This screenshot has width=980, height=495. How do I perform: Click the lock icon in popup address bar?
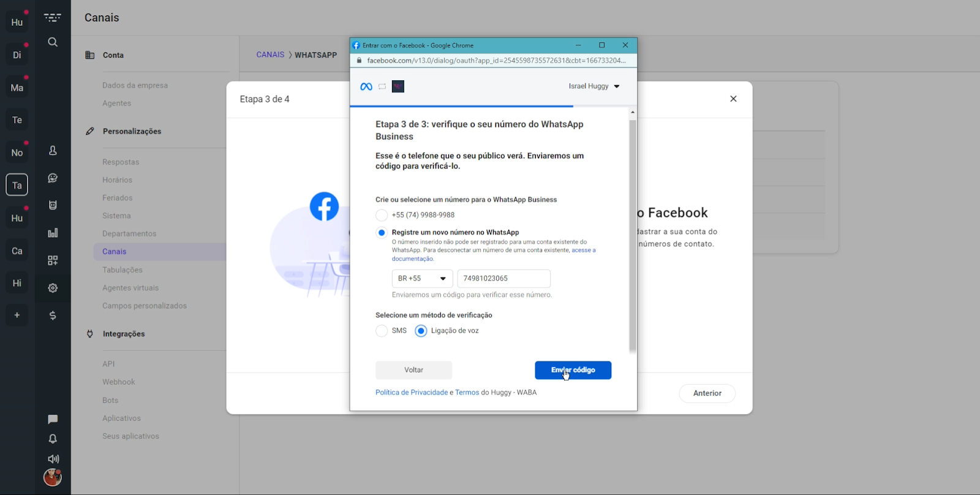(359, 61)
